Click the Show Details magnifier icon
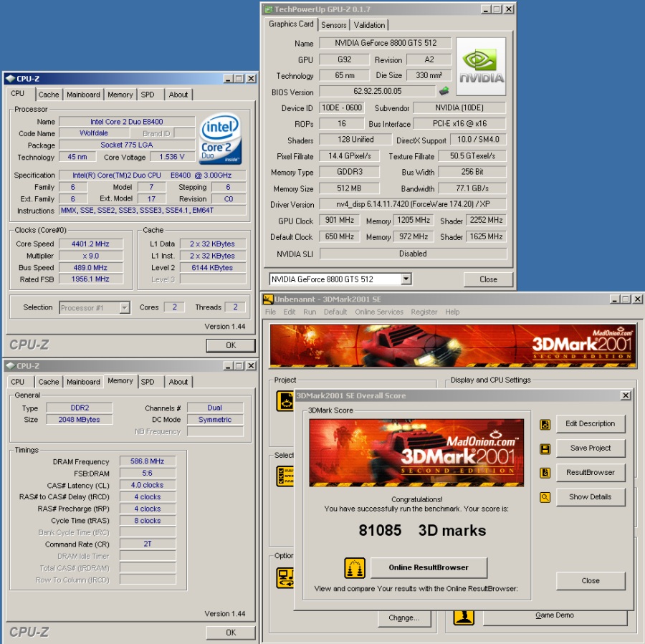This screenshot has width=645, height=644. point(545,497)
